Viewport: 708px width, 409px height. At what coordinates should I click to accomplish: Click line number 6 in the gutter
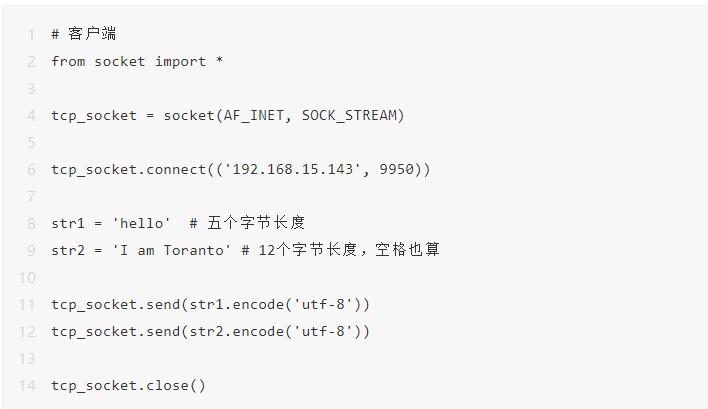click(31, 169)
